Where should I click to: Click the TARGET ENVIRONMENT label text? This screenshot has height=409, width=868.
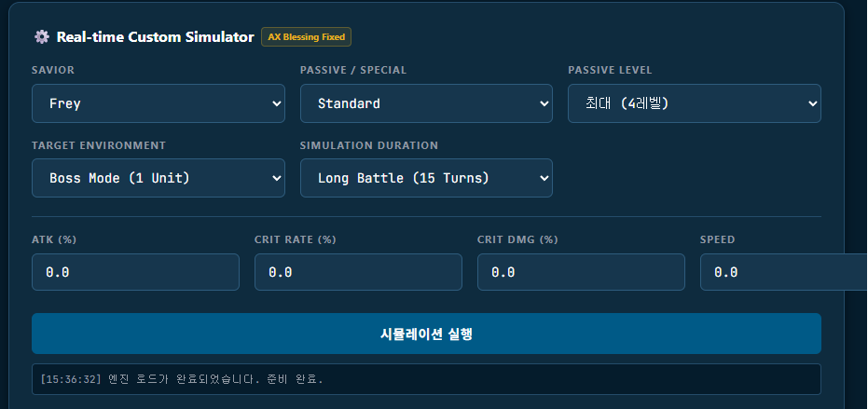[99, 145]
